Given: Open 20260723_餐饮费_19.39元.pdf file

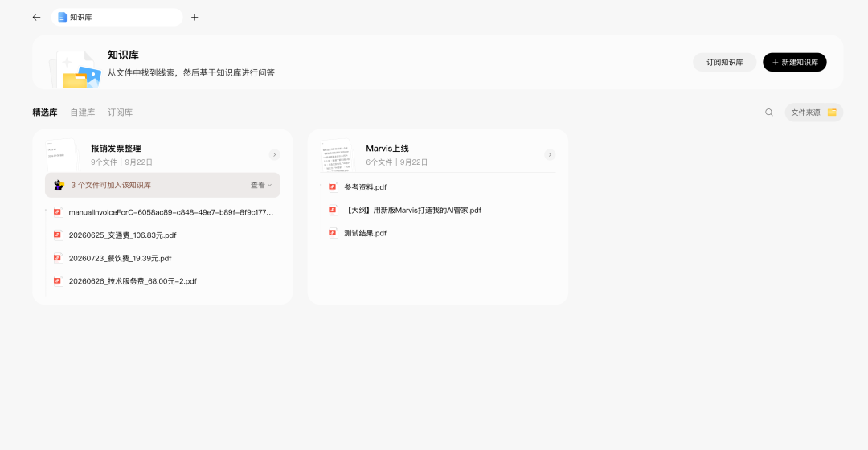Looking at the screenshot, I should (120, 258).
